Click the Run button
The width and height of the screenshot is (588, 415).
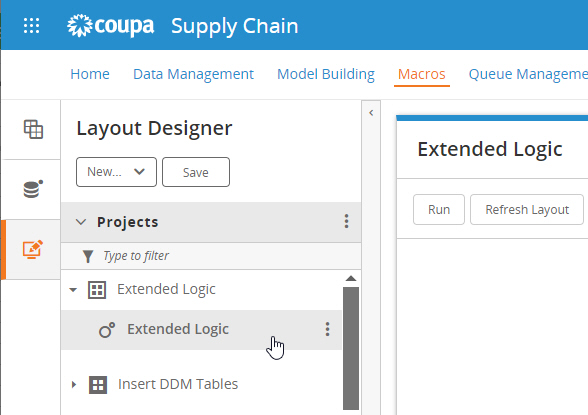coord(439,210)
